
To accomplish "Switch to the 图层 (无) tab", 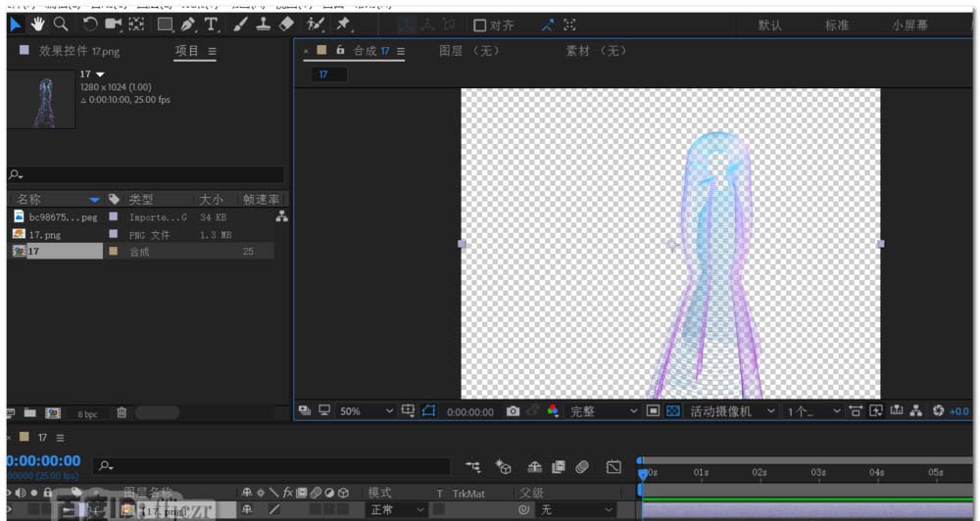I will (468, 51).
